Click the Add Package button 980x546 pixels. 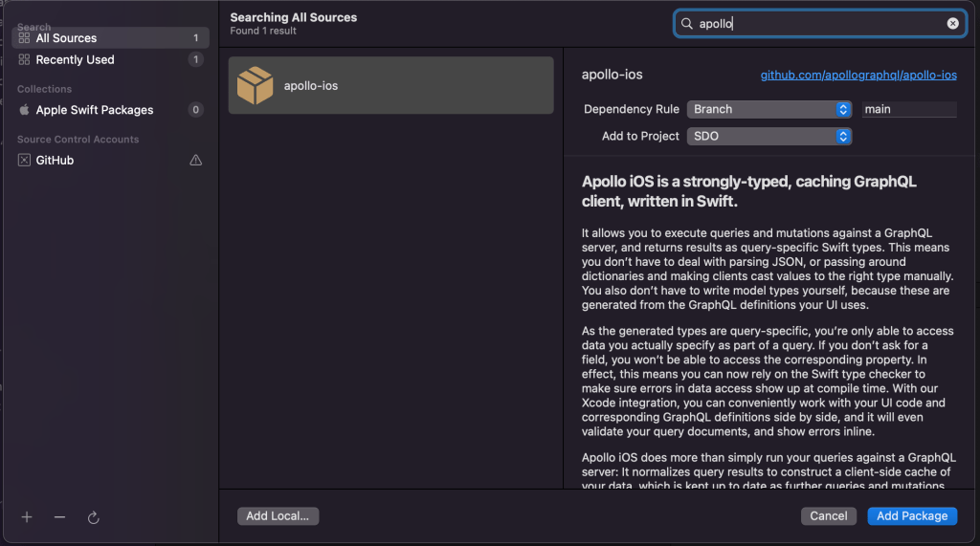coord(912,515)
